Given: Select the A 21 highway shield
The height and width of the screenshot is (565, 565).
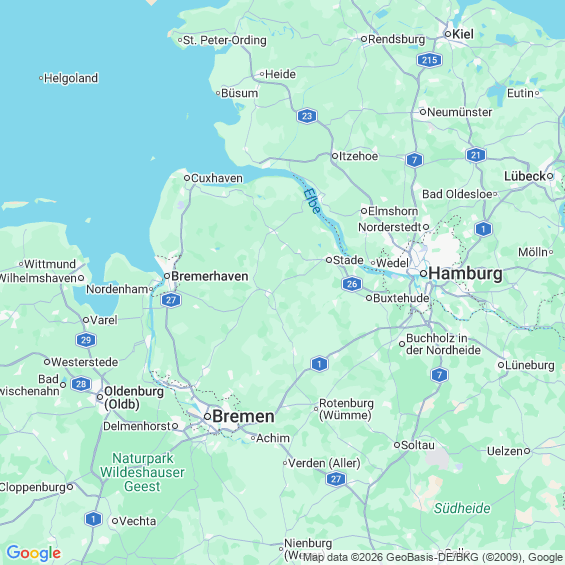Looking at the screenshot, I should point(476,155).
